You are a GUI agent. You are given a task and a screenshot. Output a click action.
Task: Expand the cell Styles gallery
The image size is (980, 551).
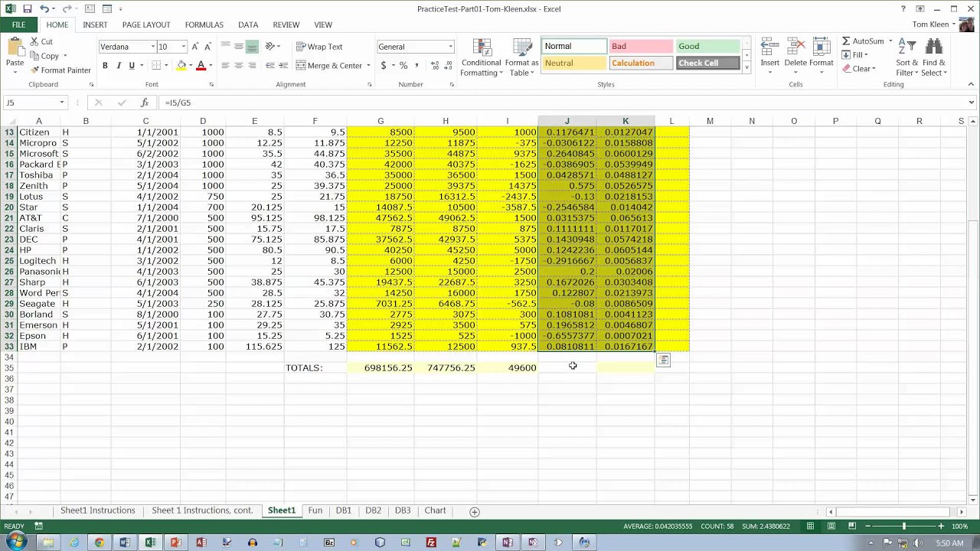746,69
